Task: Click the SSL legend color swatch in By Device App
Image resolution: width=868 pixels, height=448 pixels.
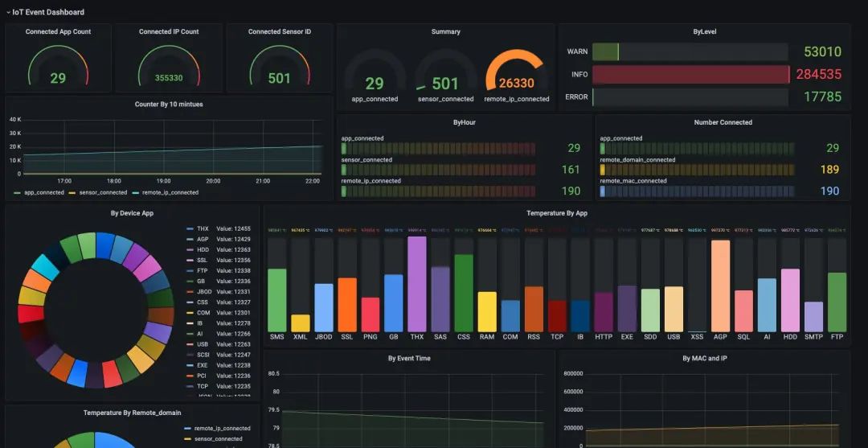Action: [x=190, y=261]
